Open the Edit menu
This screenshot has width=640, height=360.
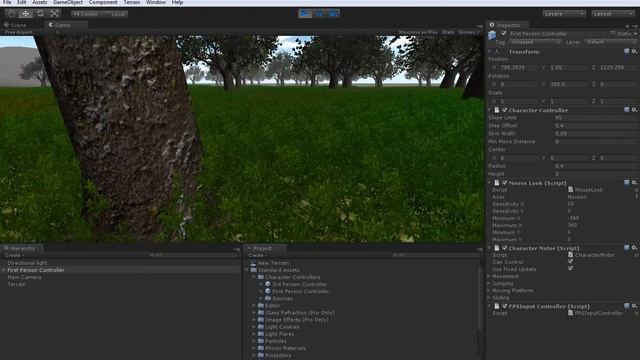(22, 2)
